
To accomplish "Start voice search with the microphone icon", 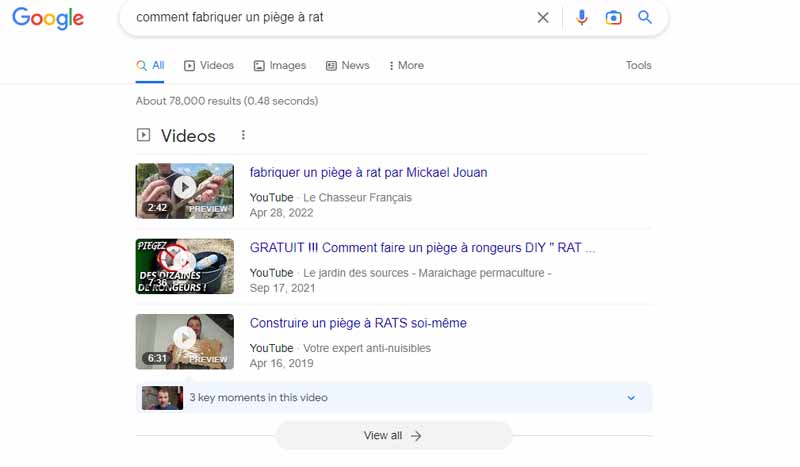I will pos(582,18).
